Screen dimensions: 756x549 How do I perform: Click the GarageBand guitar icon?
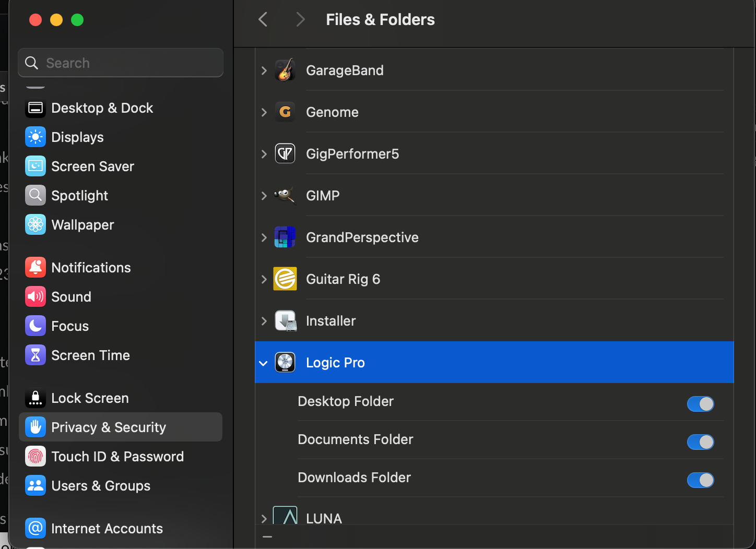285,70
